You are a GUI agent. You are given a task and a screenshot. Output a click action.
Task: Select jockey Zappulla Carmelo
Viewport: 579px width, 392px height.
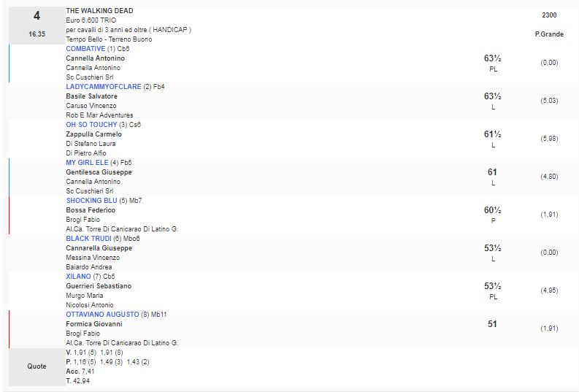point(93,134)
